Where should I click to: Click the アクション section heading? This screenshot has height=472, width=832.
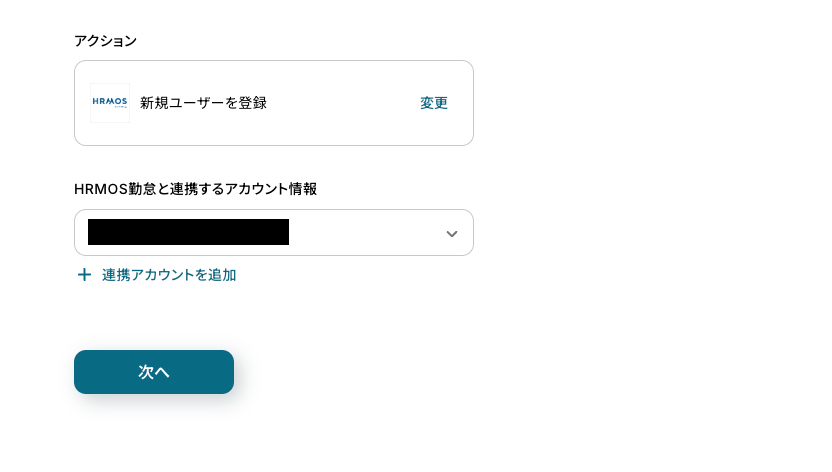pos(105,41)
